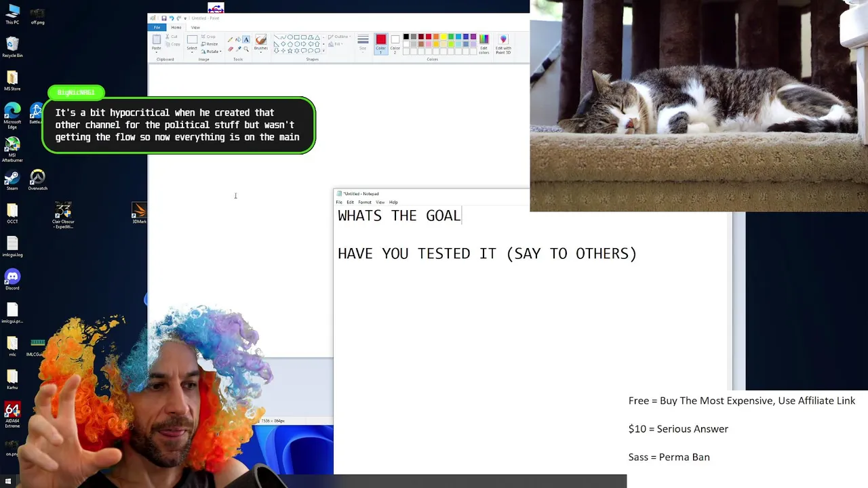Pick the yellow color swatch

click(x=443, y=37)
